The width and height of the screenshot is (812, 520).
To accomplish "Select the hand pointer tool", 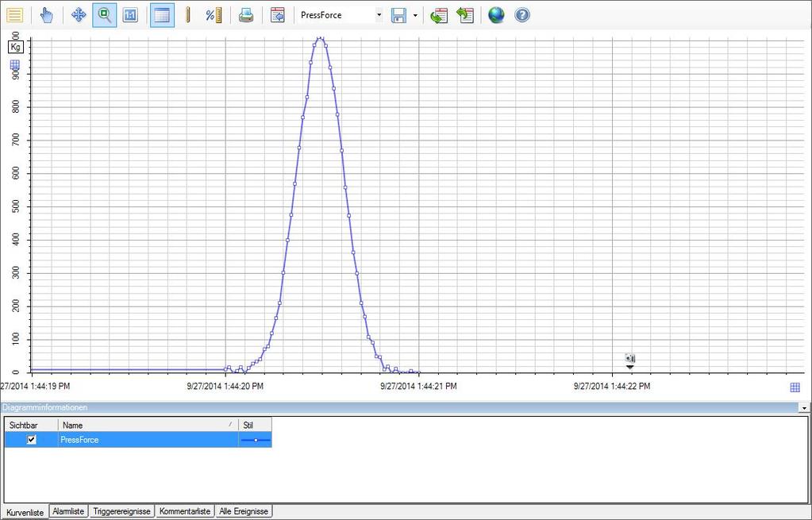I will tap(47, 15).
